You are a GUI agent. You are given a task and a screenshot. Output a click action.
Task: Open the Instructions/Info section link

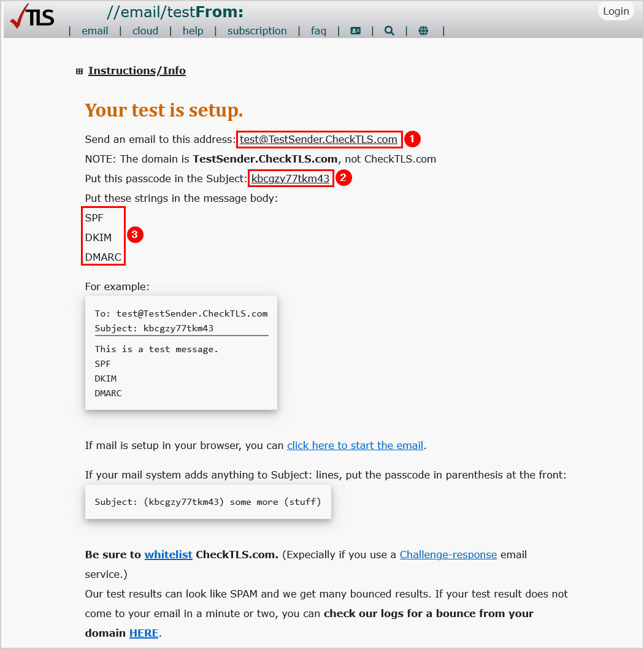(137, 71)
